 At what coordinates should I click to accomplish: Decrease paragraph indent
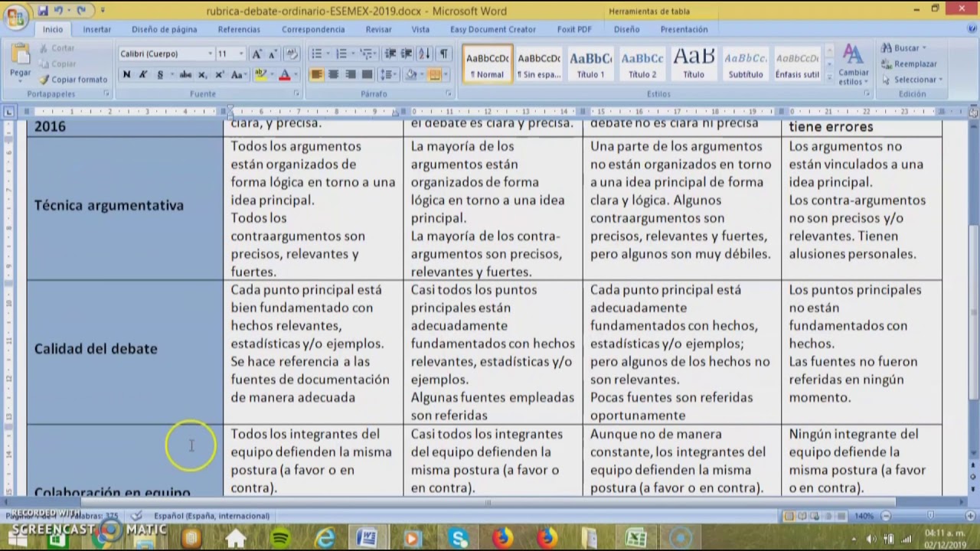pos(390,54)
